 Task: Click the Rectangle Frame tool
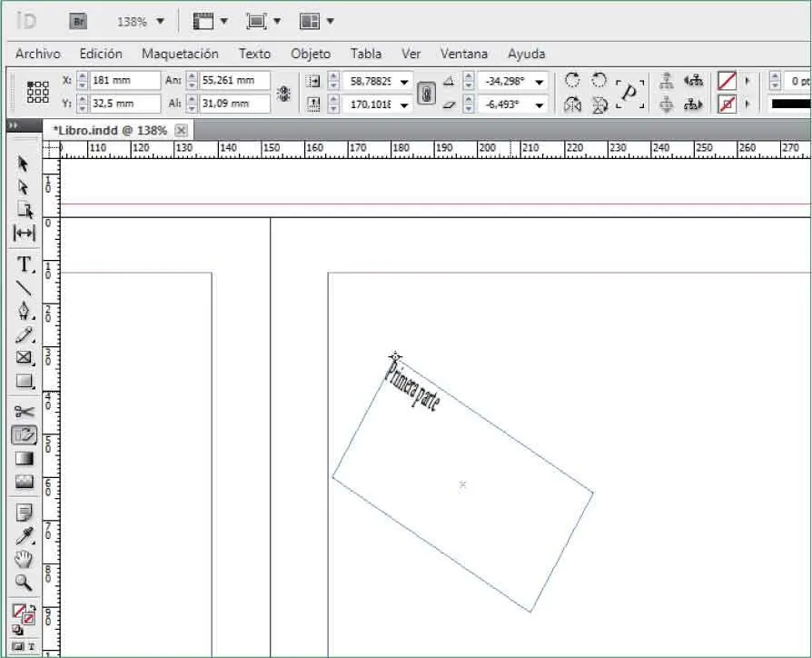click(x=25, y=357)
